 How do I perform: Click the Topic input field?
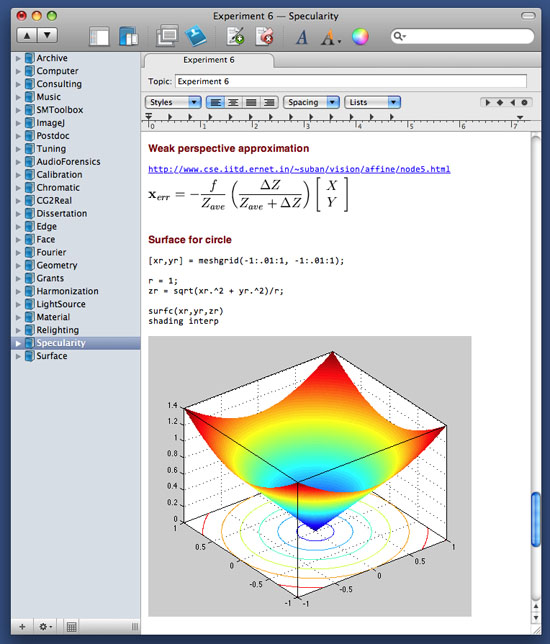[x=351, y=81]
